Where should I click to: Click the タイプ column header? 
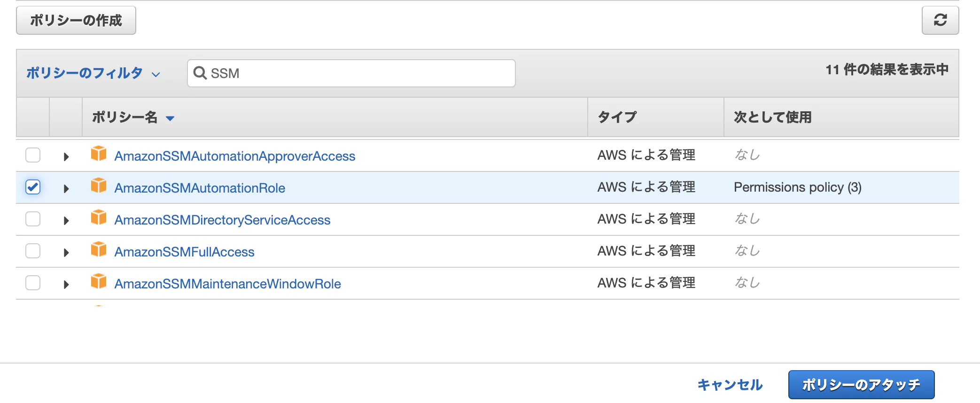pos(617,117)
